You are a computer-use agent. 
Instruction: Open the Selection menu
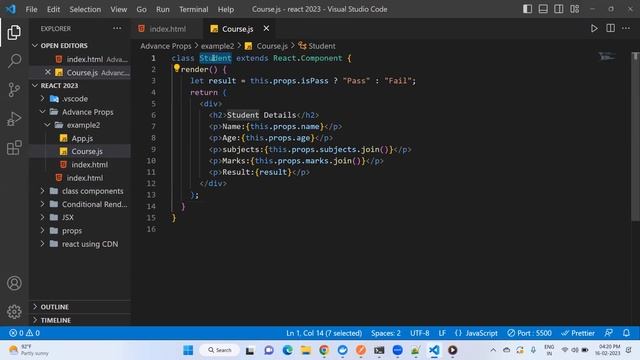click(x=85, y=9)
